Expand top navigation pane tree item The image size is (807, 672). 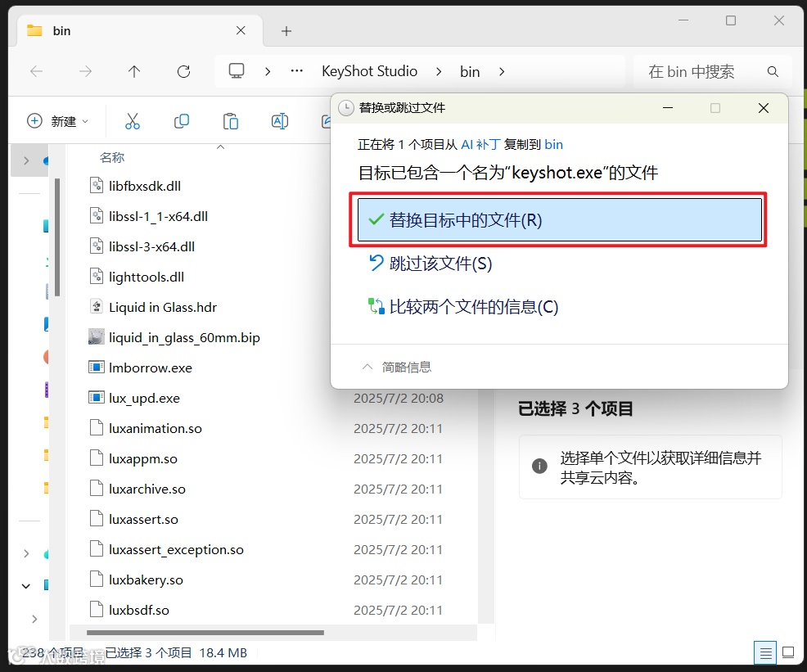coord(26,160)
